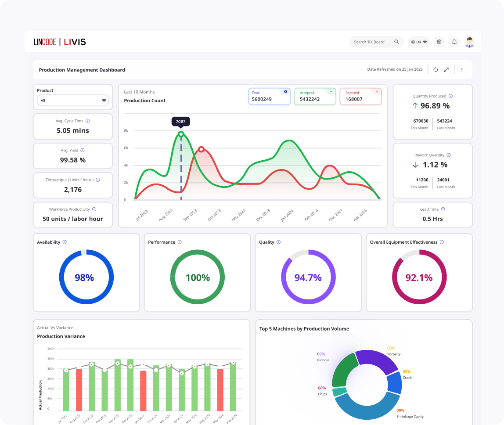The height and width of the screenshot is (425, 504).
Task: Click info icon beside Overall Equipment Effectiveness
Action: 442,242
